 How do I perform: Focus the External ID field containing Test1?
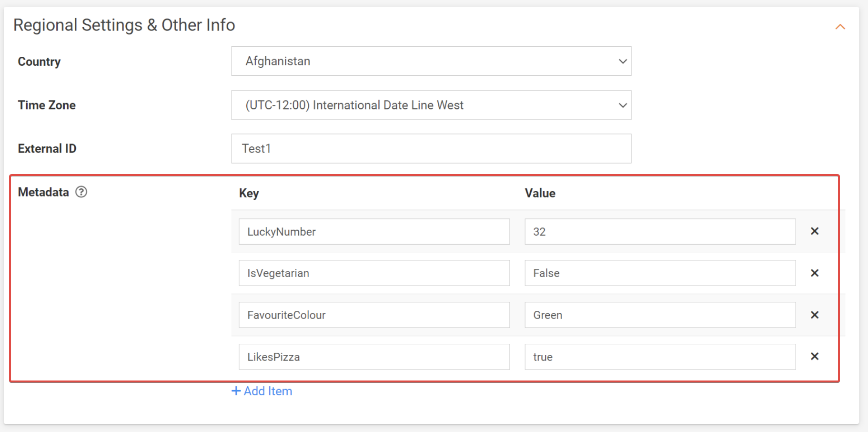pos(431,149)
